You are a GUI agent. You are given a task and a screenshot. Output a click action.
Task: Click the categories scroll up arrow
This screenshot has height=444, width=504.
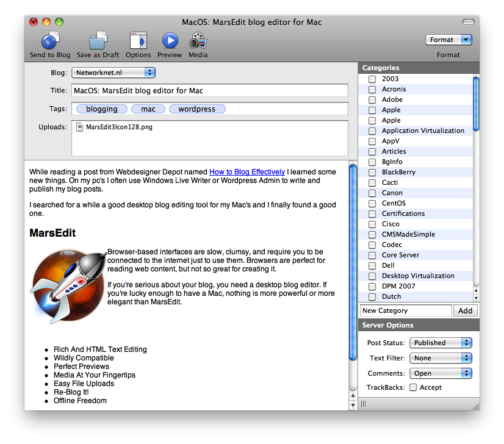click(x=476, y=290)
